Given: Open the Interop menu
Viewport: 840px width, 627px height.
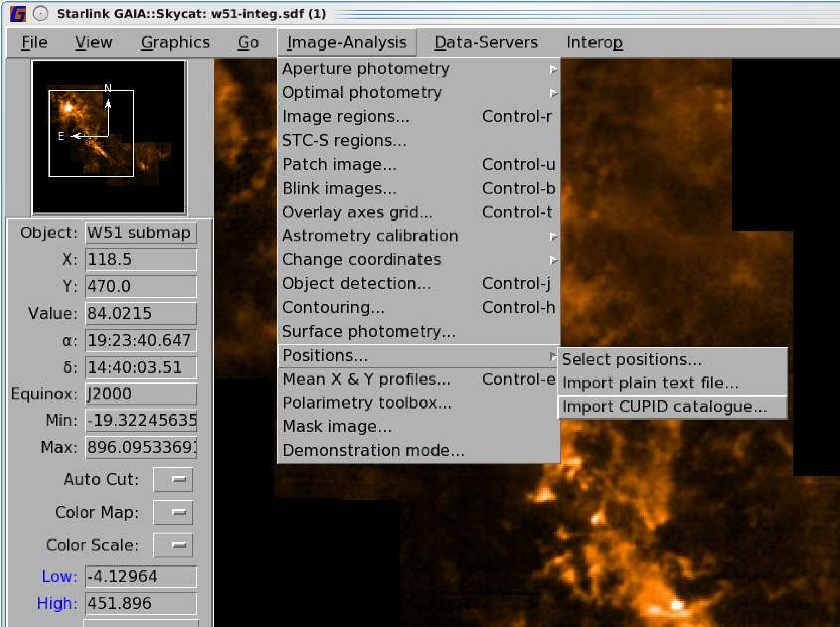Looking at the screenshot, I should pos(594,42).
